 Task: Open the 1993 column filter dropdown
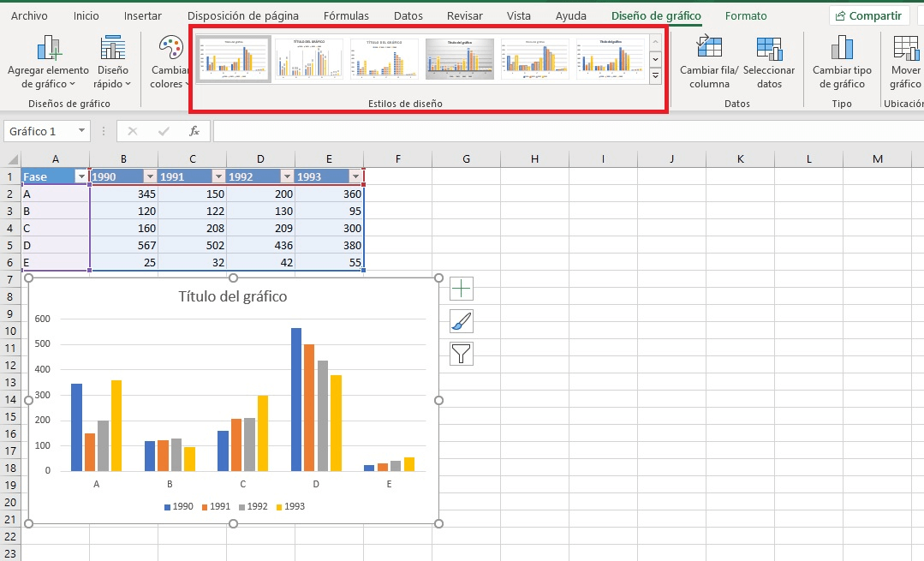coord(355,176)
